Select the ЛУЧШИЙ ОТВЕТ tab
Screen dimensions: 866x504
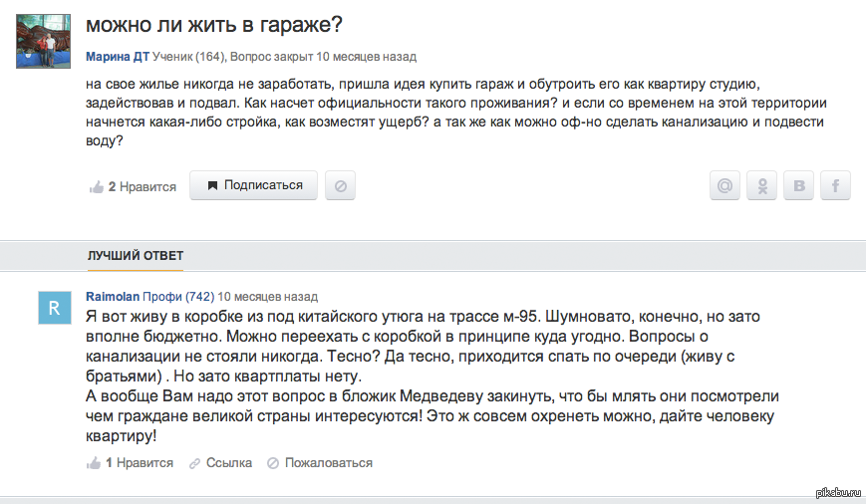[x=136, y=256]
